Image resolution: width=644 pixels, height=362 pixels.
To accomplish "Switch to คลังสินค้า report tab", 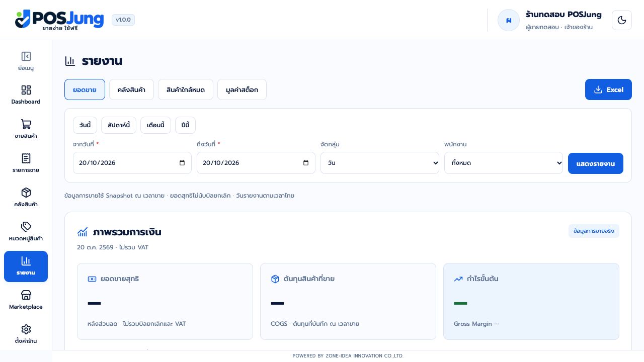I will coord(131,89).
